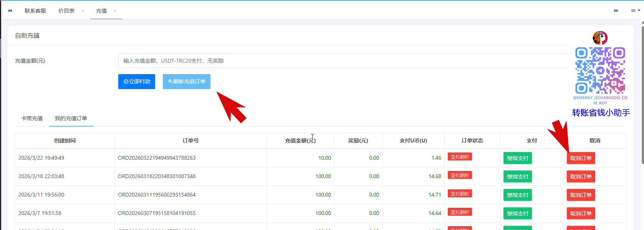Click the @ENERGY_OOXX8XXOO_COM_BOT caption
Screen dimensions: 644x230
[600, 100]
